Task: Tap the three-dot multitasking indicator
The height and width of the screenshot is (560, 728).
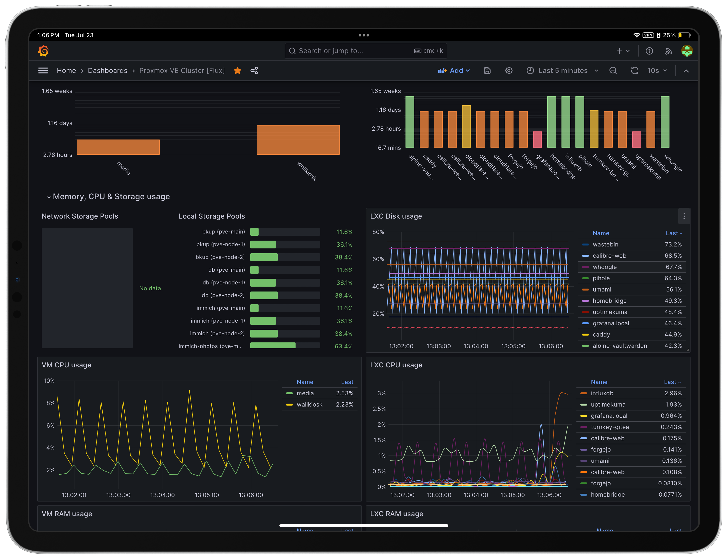Action: (364, 35)
